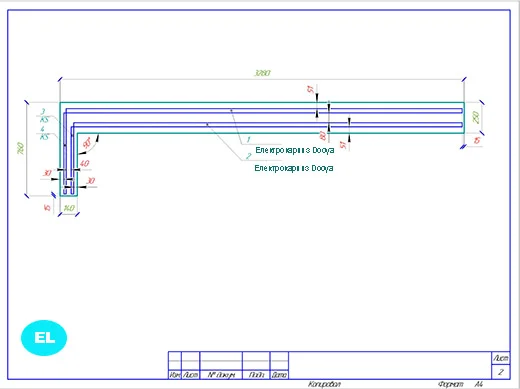The height and width of the screenshot is (389, 520).
Task: Click the 90° angle dimension
Action: pos(87,143)
